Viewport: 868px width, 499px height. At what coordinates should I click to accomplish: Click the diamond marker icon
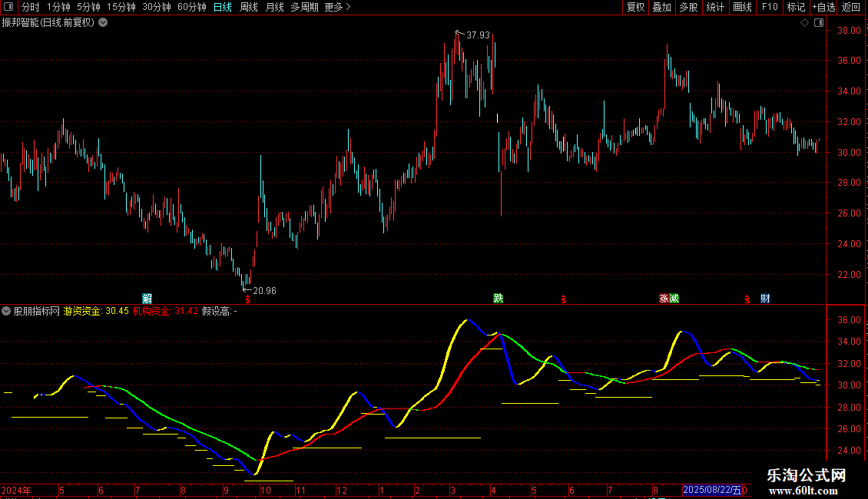pyautogui.click(x=805, y=23)
